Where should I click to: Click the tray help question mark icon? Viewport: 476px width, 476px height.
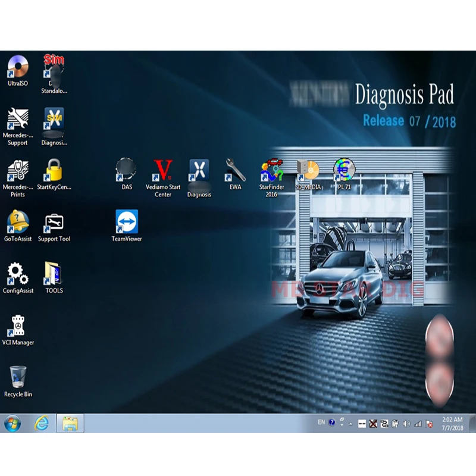tap(332, 422)
